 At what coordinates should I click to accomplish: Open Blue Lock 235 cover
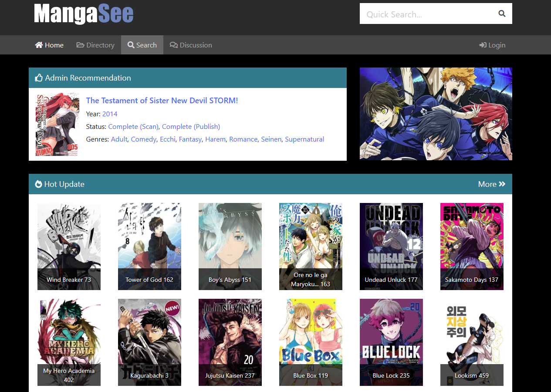point(391,342)
